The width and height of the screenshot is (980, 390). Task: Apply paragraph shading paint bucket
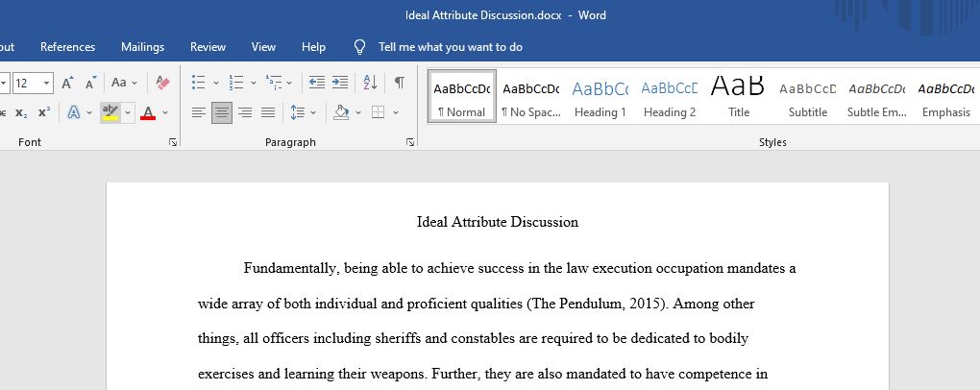(341, 112)
